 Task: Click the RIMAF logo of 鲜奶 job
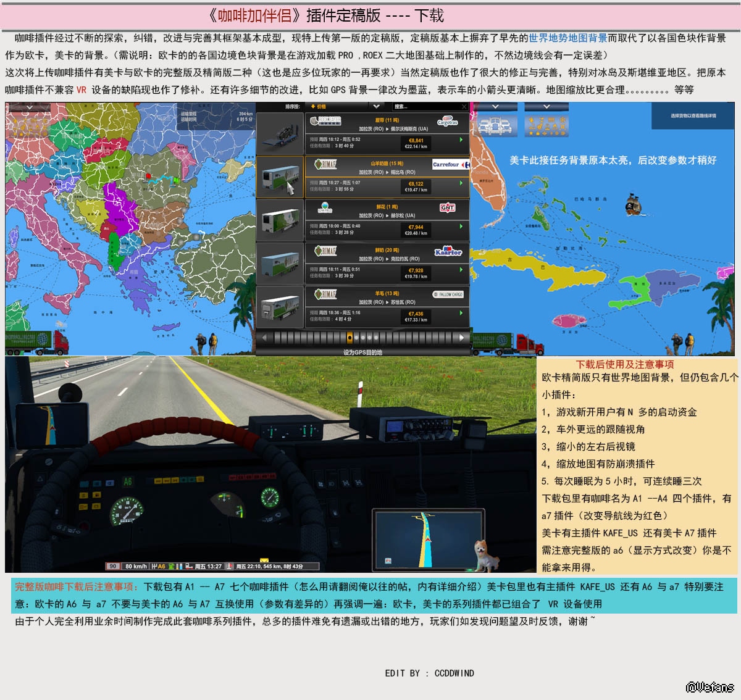(325, 251)
